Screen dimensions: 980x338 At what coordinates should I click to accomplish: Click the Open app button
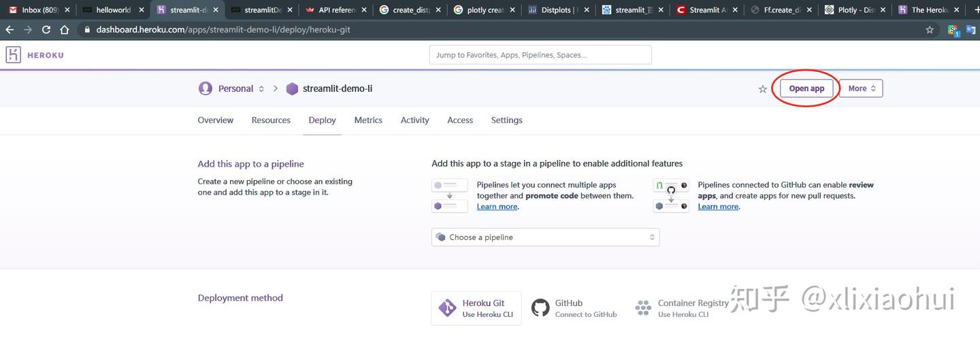click(806, 88)
